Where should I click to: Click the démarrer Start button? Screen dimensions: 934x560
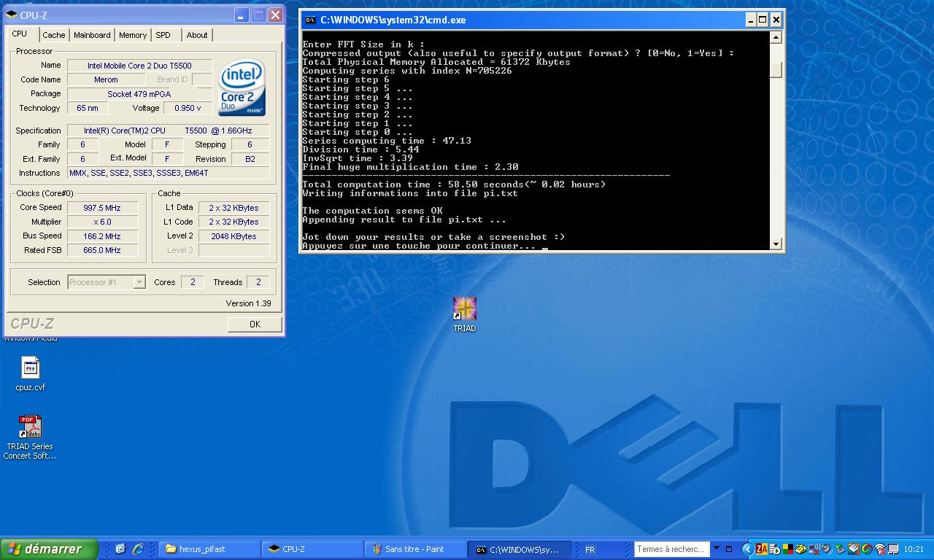click(49, 549)
